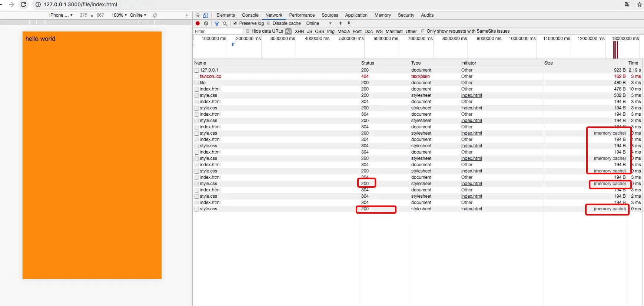The width and height of the screenshot is (644, 306).
Task: Click the export HAR download arrow icon
Action: click(349, 23)
